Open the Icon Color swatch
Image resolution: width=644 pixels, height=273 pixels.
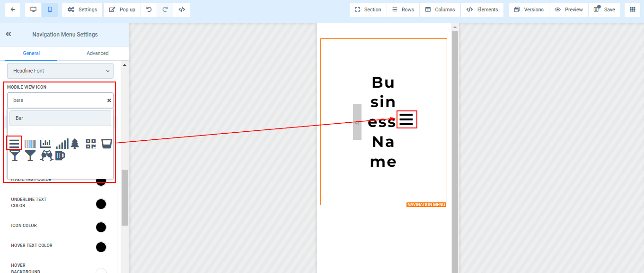[x=101, y=227]
